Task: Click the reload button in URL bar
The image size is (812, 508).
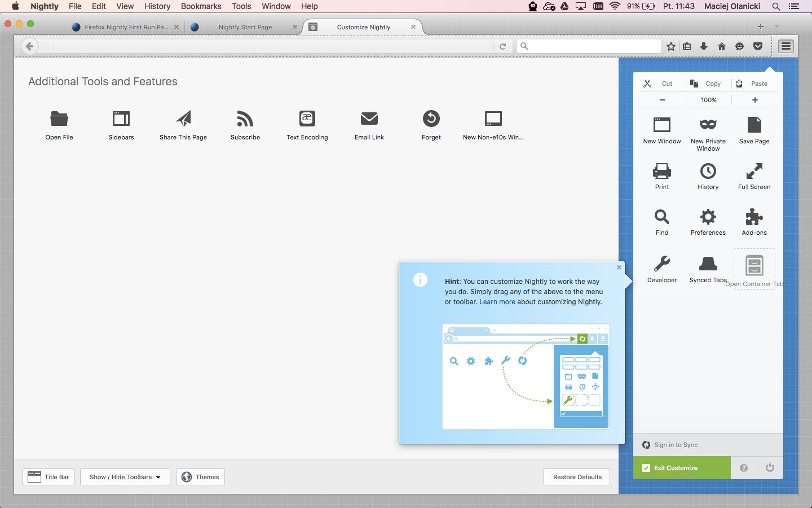Action: point(502,46)
